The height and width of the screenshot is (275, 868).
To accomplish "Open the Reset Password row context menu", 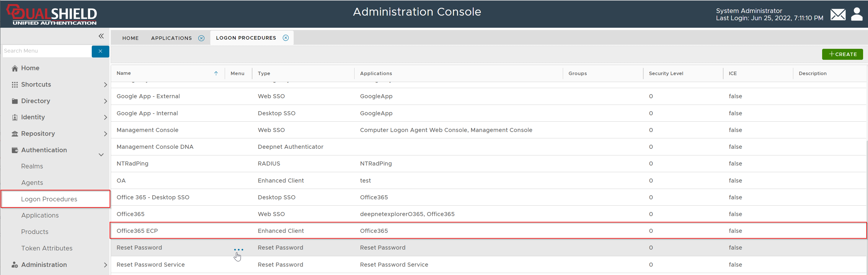I will click(238, 250).
